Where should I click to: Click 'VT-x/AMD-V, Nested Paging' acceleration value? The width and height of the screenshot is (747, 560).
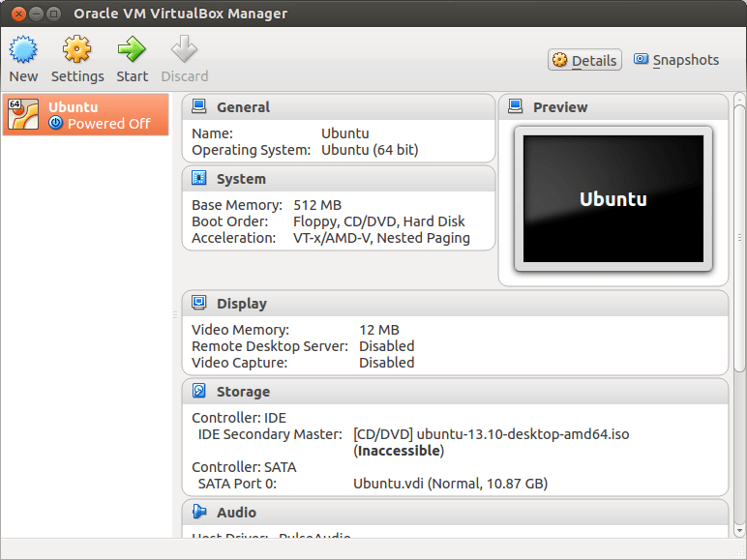(x=381, y=238)
